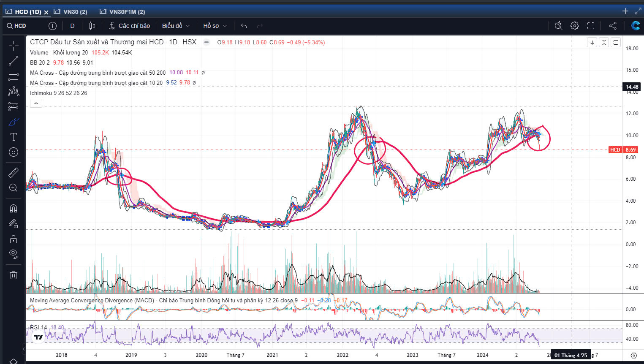644x364 pixels.
Task: Select the Volume indicator legend
Action: (x=59, y=52)
